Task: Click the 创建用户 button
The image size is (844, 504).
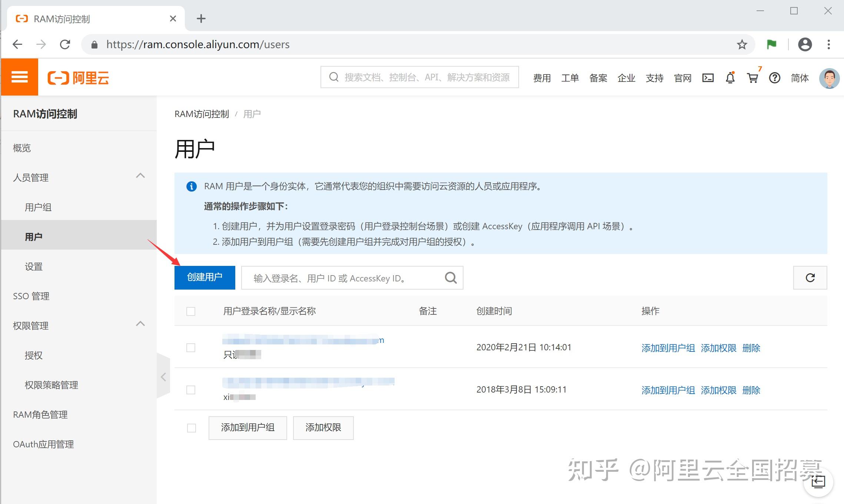Action: [x=205, y=277]
